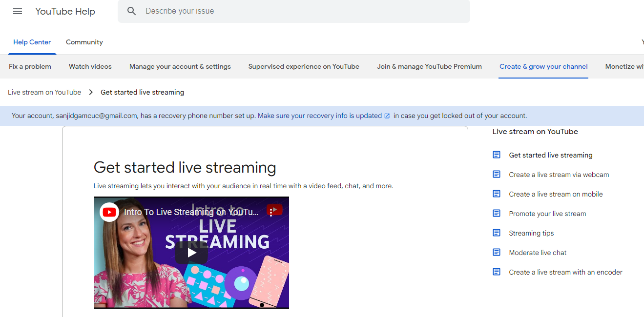Focus the Describe your issue search field
This screenshot has width=644, height=317.
[x=294, y=11]
